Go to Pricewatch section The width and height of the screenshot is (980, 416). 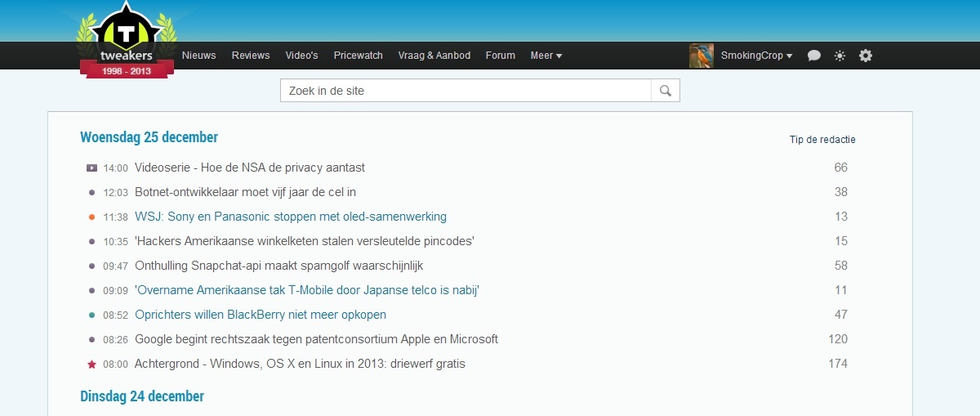(358, 56)
